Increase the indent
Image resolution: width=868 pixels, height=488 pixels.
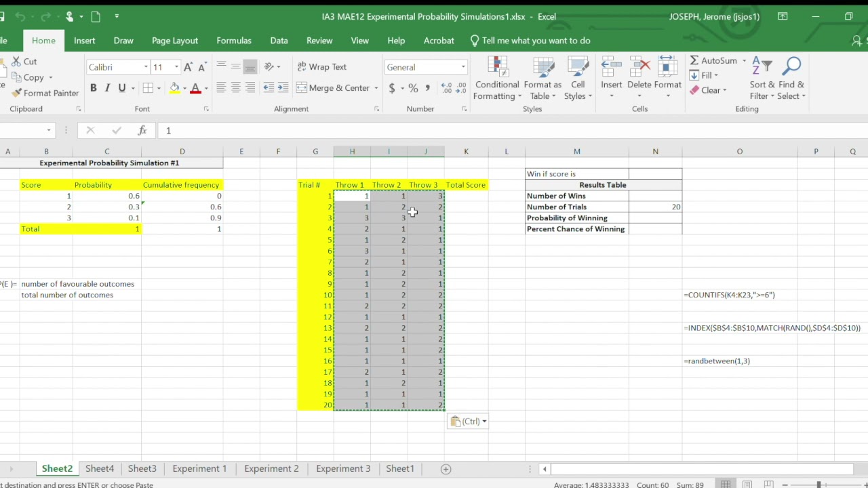click(x=283, y=88)
